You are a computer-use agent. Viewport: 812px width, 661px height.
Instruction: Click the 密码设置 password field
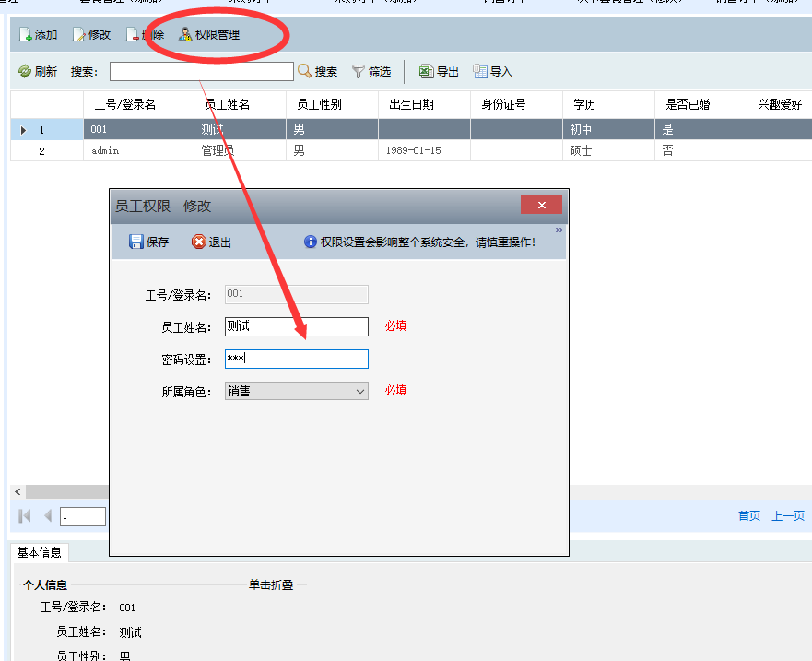click(297, 360)
